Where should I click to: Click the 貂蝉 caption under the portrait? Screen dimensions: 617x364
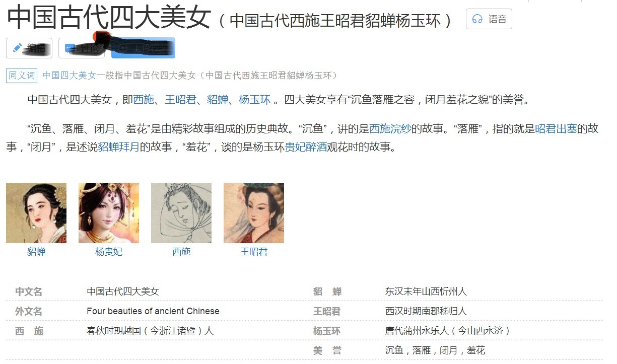pos(36,252)
